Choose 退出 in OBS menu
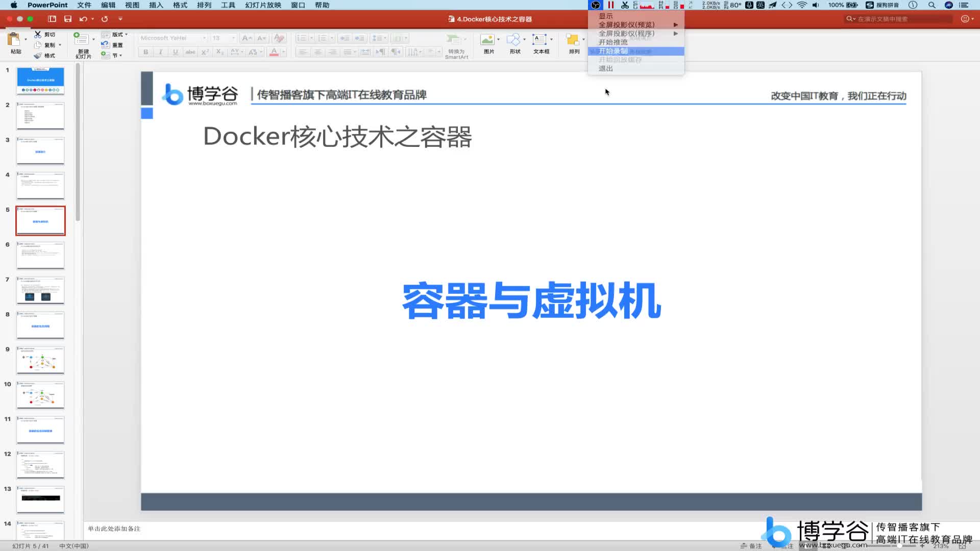This screenshot has height=551, width=980. 636,68
